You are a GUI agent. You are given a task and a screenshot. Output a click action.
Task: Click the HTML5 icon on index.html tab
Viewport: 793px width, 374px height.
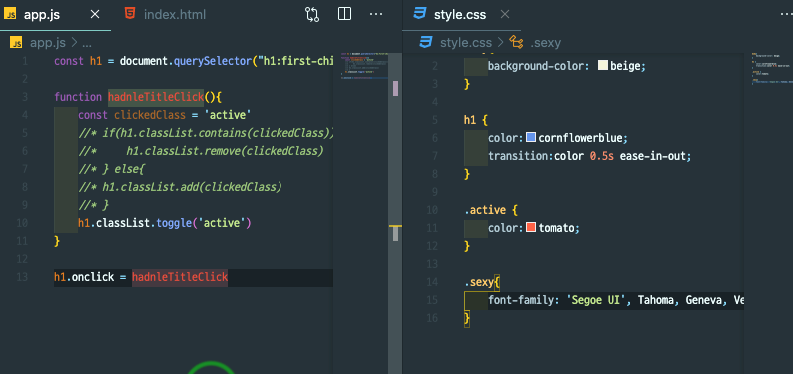coord(130,14)
